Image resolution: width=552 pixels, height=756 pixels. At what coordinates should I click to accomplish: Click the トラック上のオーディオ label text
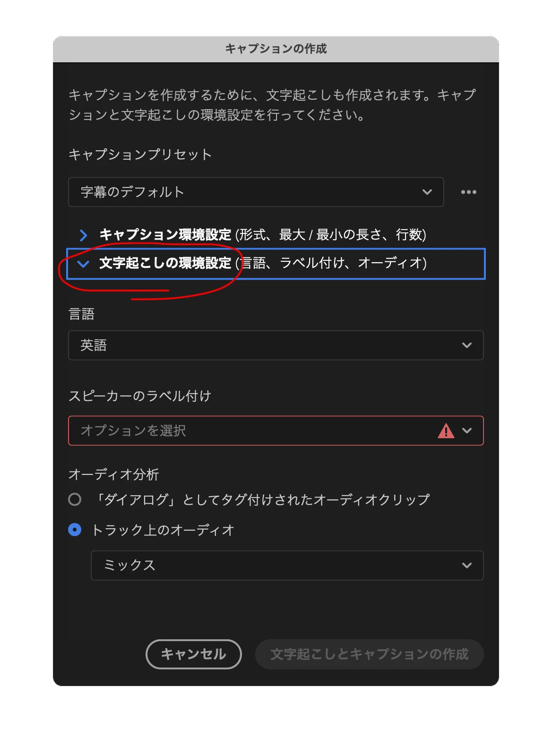click(x=163, y=530)
